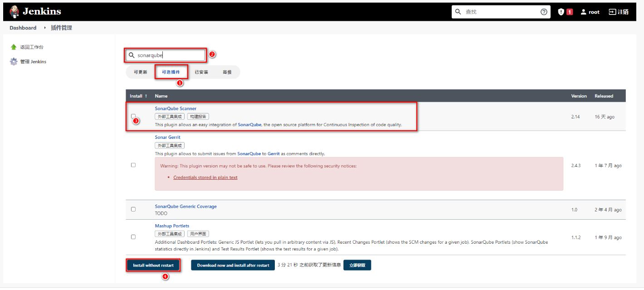Click the 外部工具集成 tag under Sonar Gerrit
Image resolution: width=644 pixels, height=290 pixels.
170,145
